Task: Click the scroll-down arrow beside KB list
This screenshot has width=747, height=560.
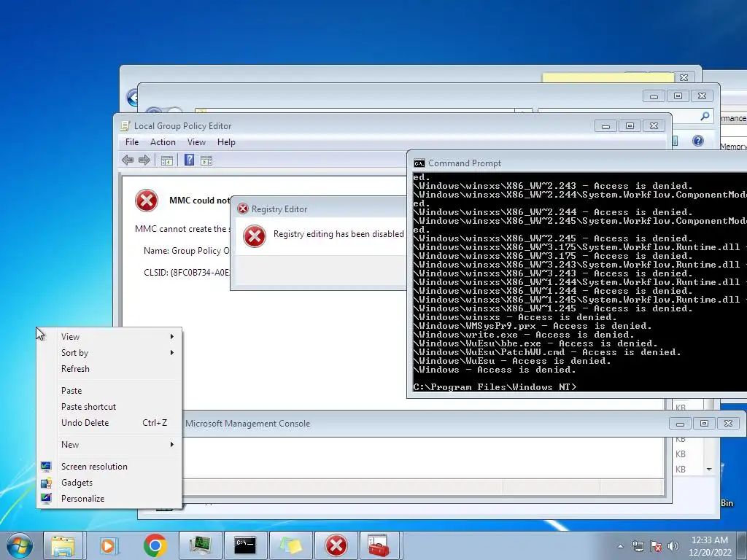Action: coord(709,469)
